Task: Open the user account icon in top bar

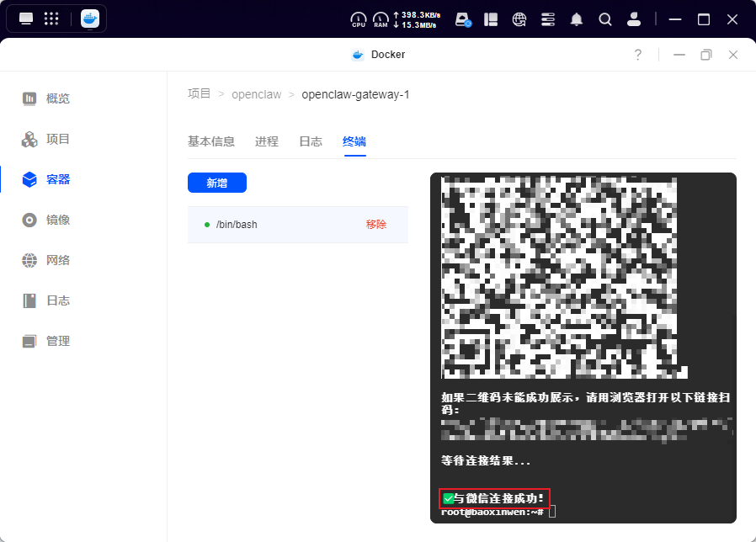Action: 634,19
